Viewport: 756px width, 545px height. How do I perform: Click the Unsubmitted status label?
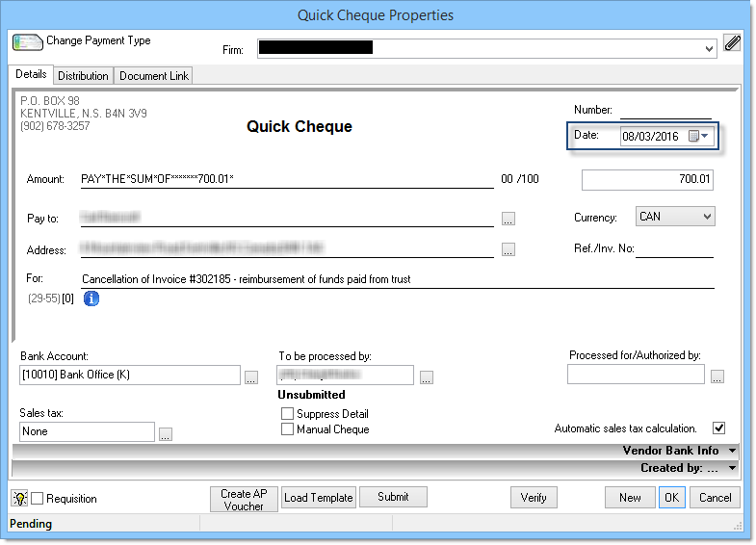[311, 395]
